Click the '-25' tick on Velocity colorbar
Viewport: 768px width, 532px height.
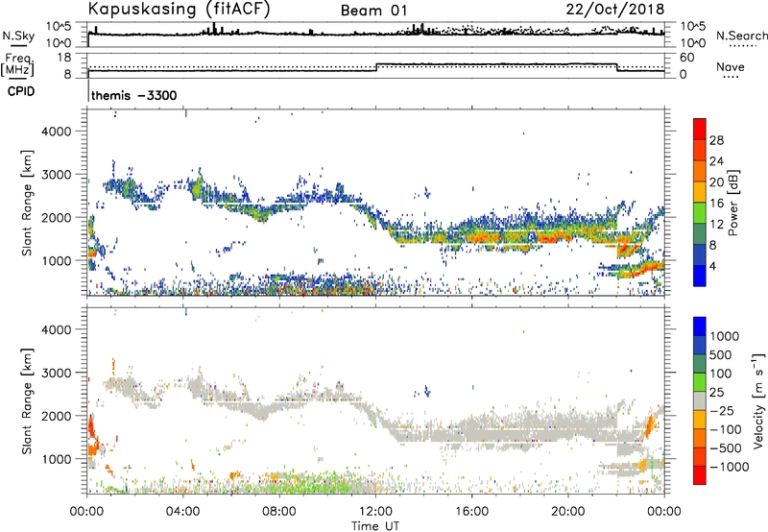click(722, 410)
